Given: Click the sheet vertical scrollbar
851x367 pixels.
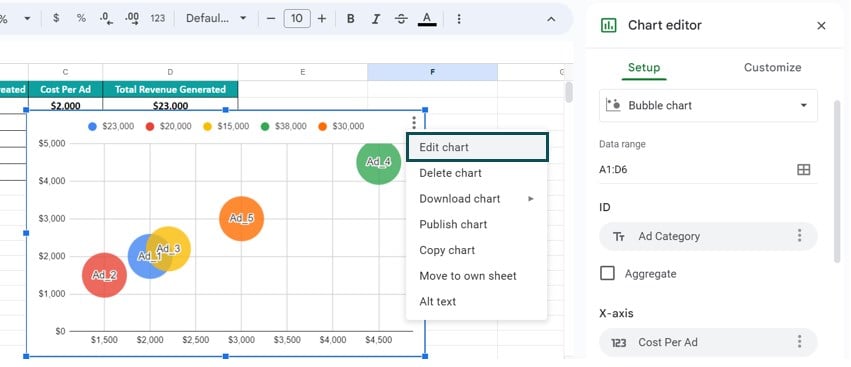Looking at the screenshot, I should 569,92.
